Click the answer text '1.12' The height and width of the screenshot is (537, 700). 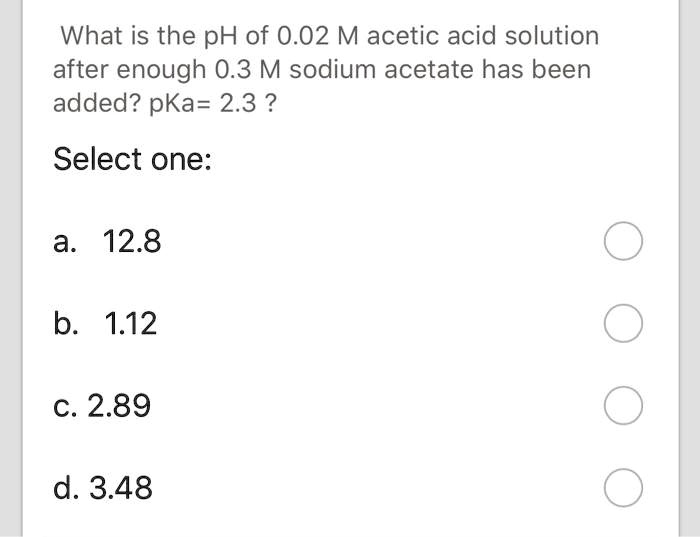point(131,324)
